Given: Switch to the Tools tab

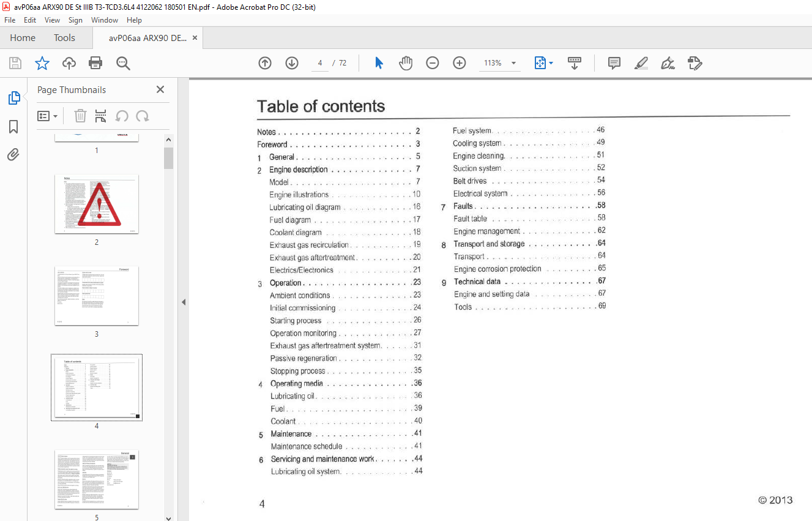Looking at the screenshot, I should click(64, 38).
